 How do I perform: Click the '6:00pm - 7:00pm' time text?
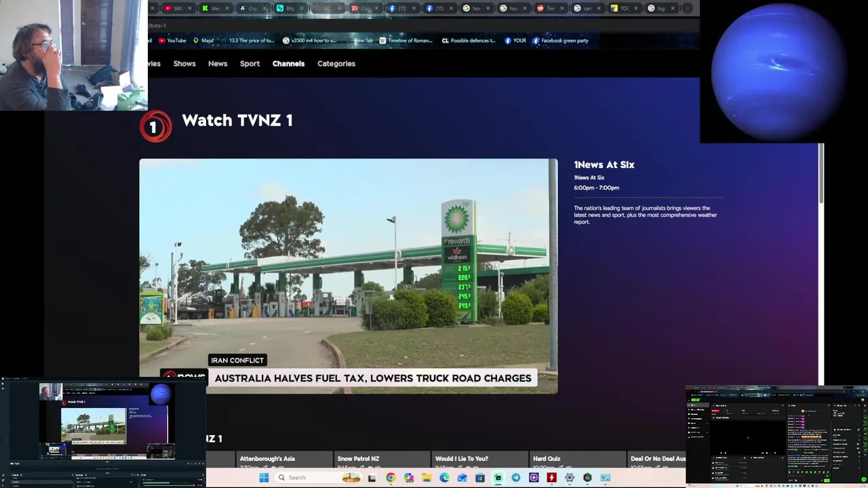[596, 188]
